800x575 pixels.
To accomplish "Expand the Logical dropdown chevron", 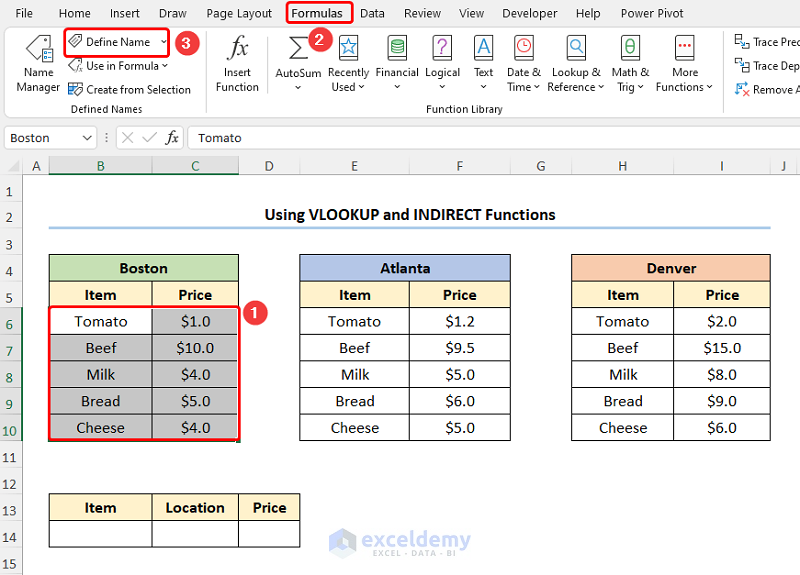I will point(442,87).
